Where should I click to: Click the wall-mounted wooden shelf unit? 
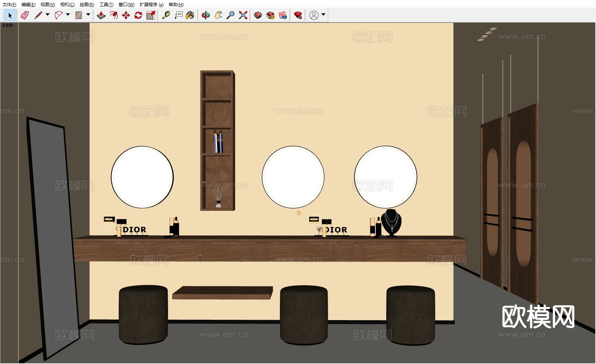pyautogui.click(x=217, y=140)
